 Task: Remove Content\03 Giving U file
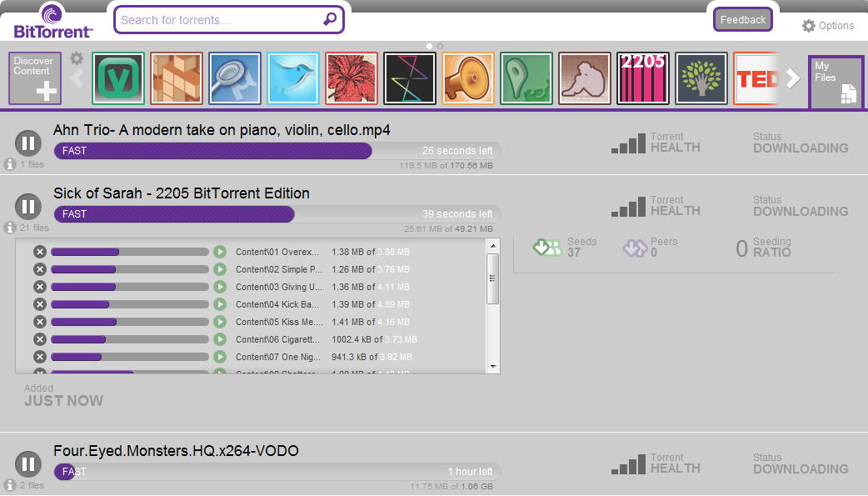(40, 287)
